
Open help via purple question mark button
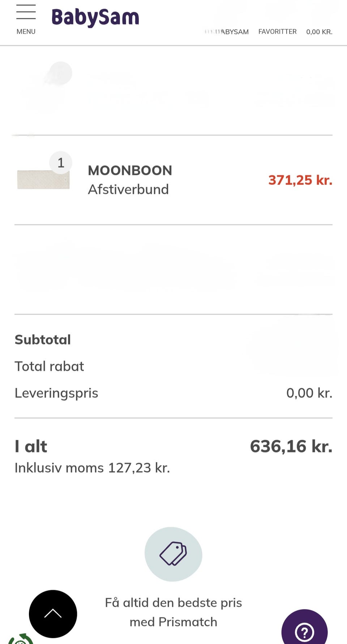[x=304, y=631]
